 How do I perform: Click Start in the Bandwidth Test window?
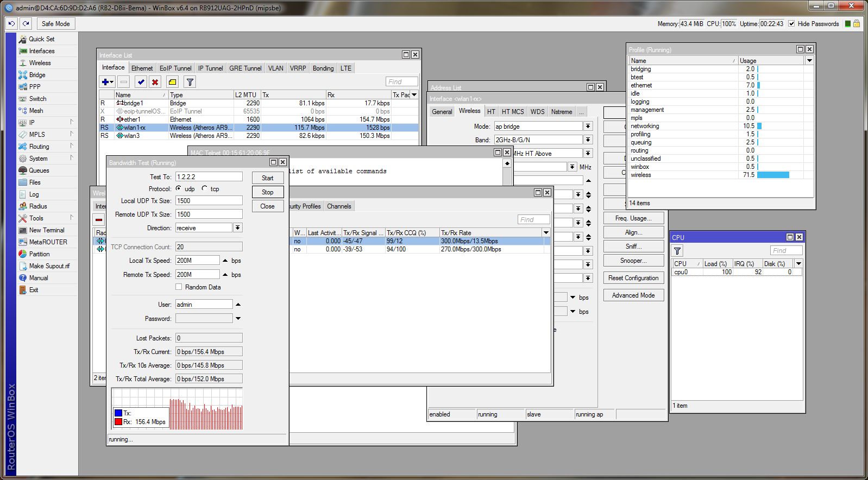(x=267, y=178)
